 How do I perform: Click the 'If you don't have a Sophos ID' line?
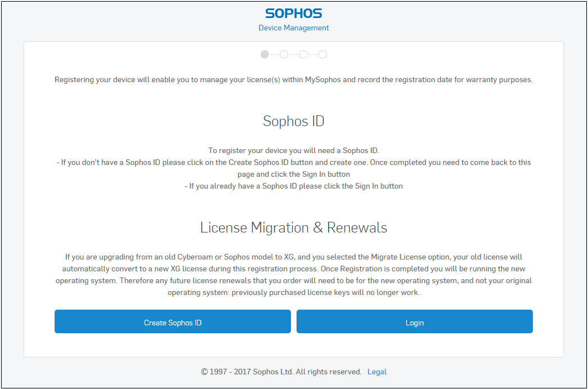(294, 168)
